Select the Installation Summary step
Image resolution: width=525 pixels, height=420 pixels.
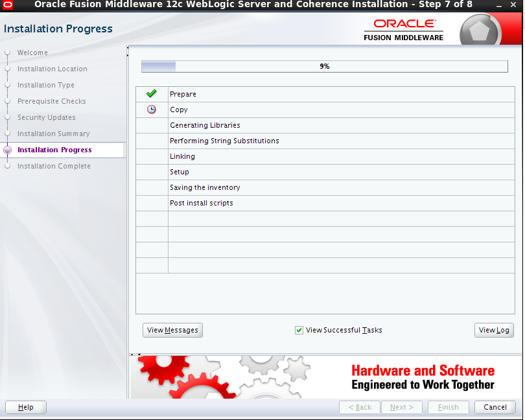click(54, 134)
